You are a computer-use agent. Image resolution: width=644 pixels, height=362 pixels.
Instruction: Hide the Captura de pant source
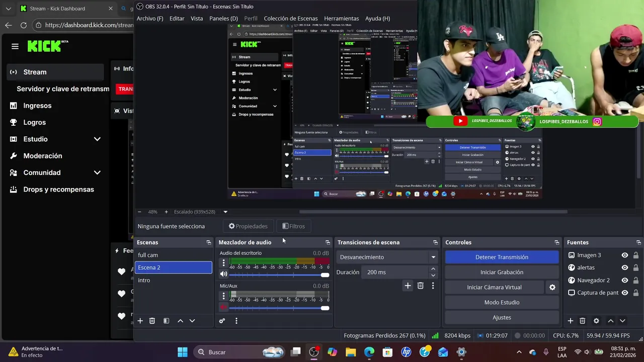point(625,293)
